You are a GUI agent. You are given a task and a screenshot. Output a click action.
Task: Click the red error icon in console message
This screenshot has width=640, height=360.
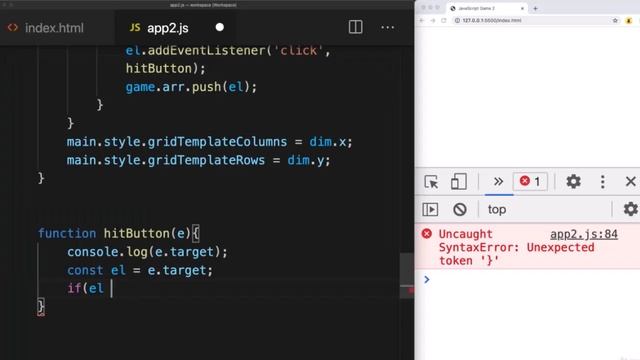click(427, 233)
